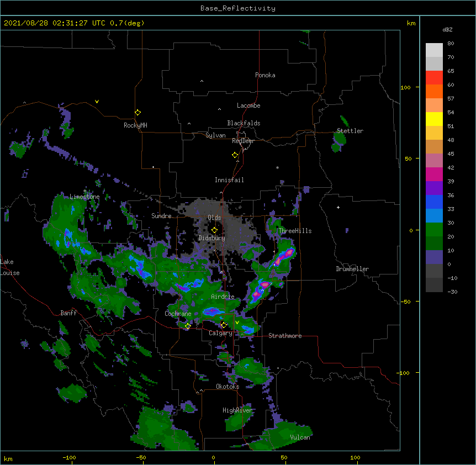Click the blue 36 dBZ legend swatch
Image resolution: width=476 pixels, height=465 pixels.
point(434,202)
